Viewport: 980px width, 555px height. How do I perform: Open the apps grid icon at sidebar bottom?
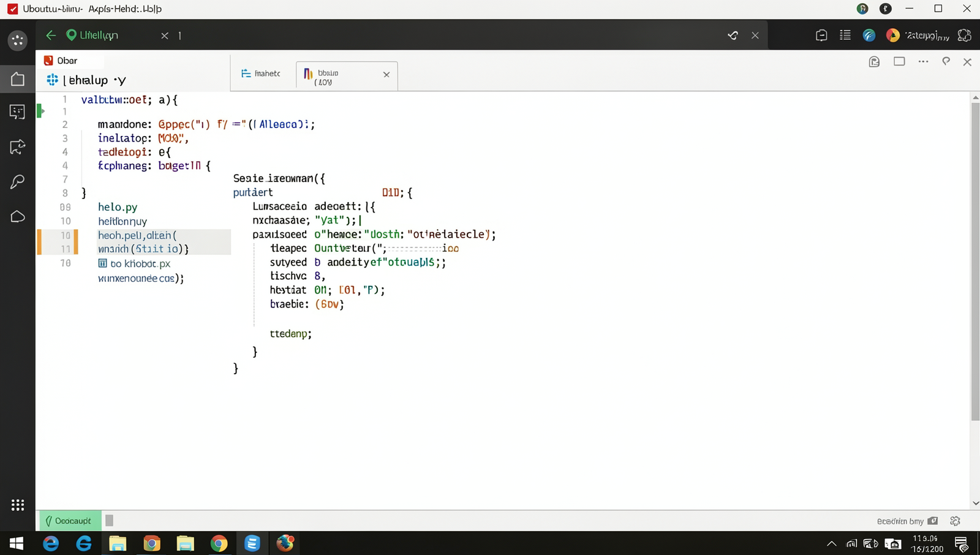pyautogui.click(x=18, y=505)
